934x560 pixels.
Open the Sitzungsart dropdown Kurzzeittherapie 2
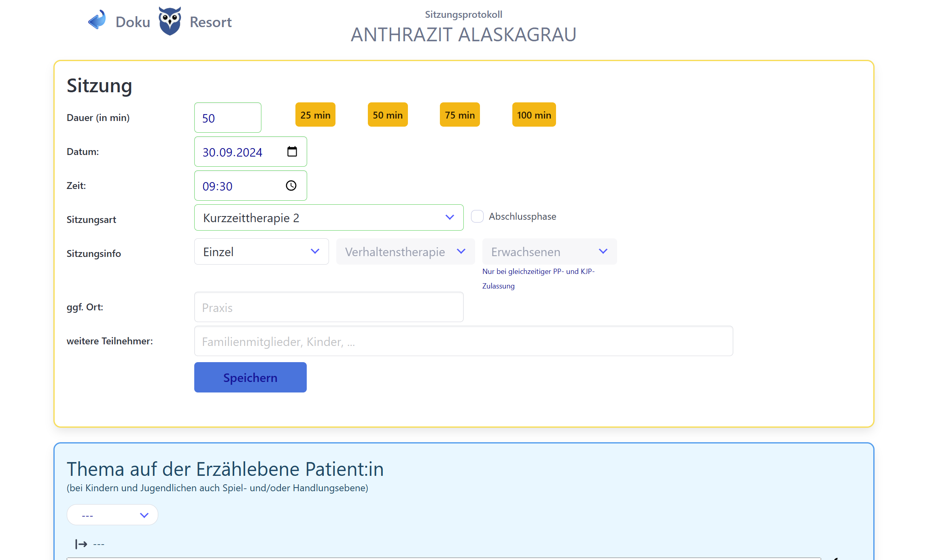pyautogui.click(x=329, y=218)
